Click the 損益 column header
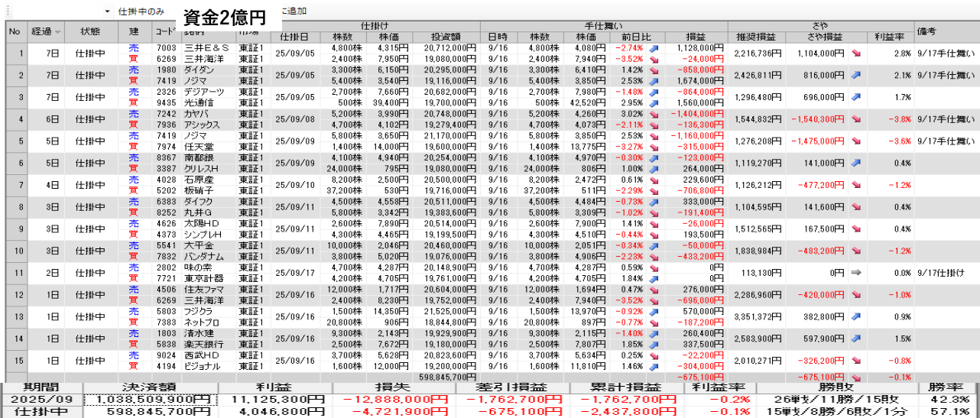The image size is (980, 418). 695,37
